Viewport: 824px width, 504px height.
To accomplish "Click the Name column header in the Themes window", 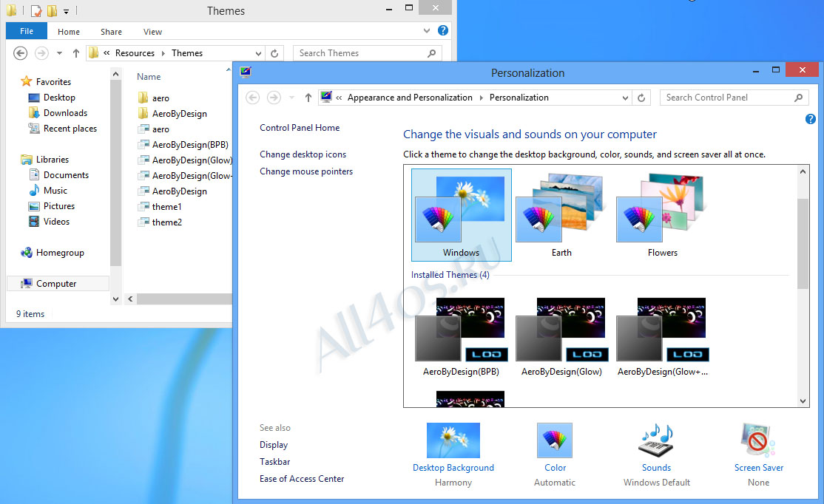I will click(149, 77).
